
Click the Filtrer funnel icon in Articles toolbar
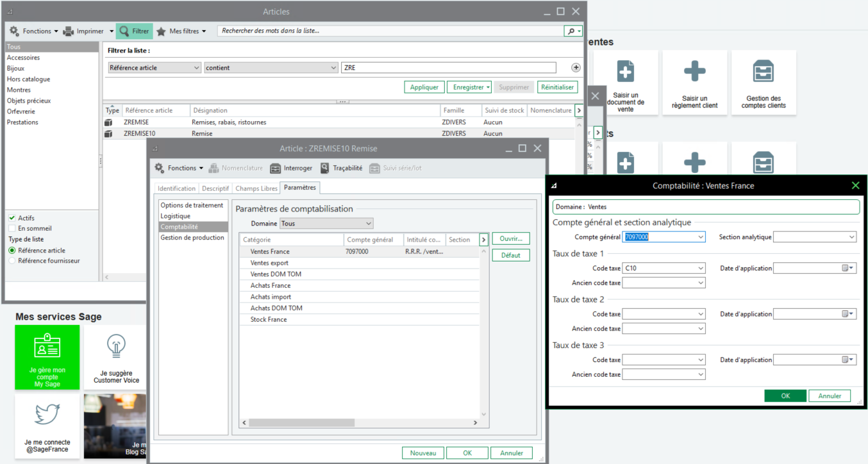pos(124,31)
